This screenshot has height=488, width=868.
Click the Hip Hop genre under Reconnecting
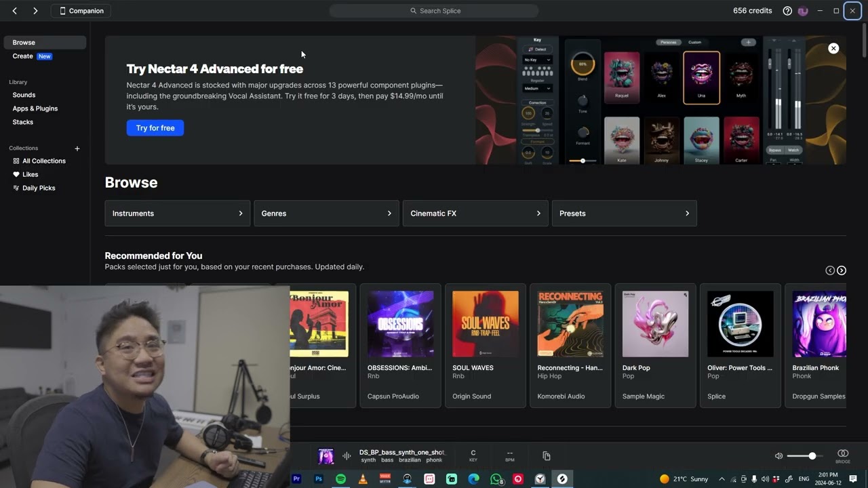[x=550, y=376]
